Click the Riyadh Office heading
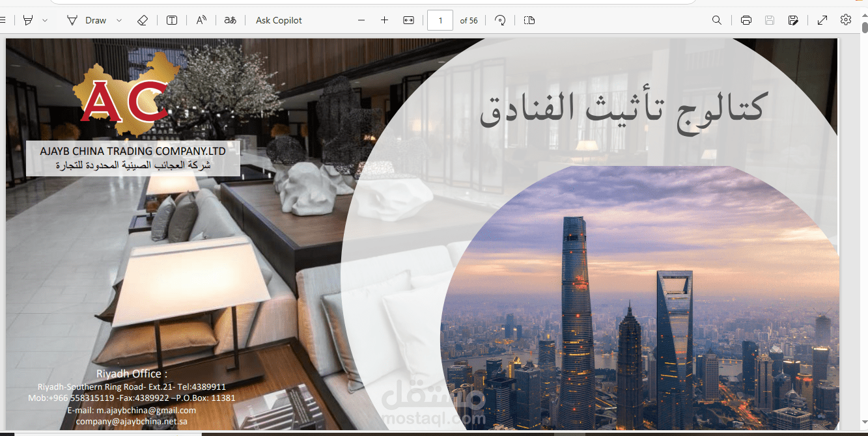The width and height of the screenshot is (868, 436). click(132, 374)
